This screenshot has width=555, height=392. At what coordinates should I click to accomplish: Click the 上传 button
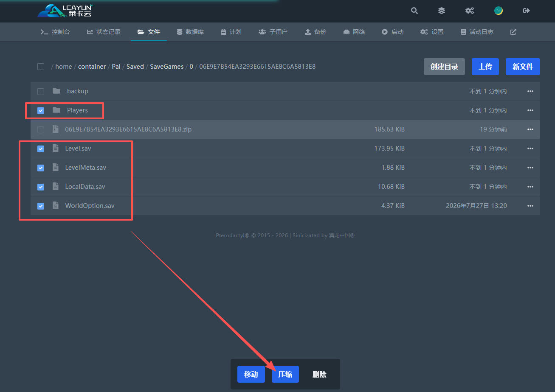[485, 67]
